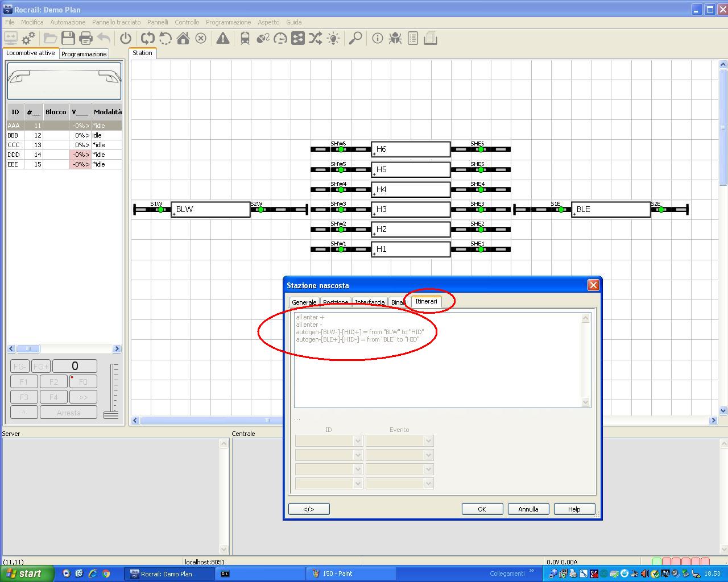This screenshot has width=728, height=582.
Task: Toggle automatic mode cycle icon
Action: [x=148, y=38]
